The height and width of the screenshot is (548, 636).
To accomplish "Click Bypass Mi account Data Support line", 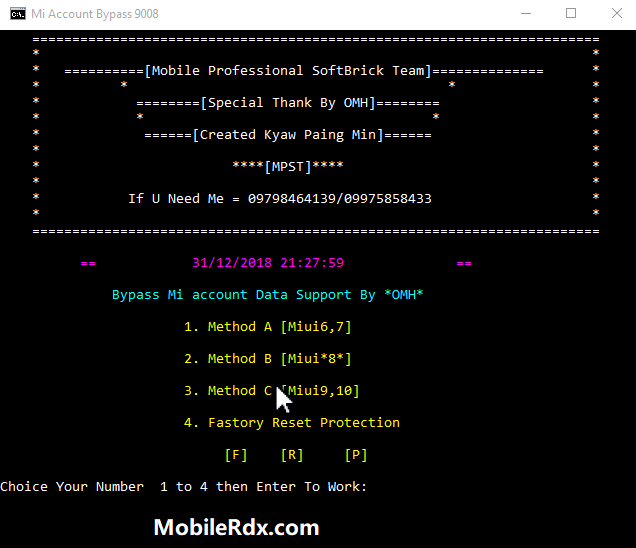I will [268, 295].
